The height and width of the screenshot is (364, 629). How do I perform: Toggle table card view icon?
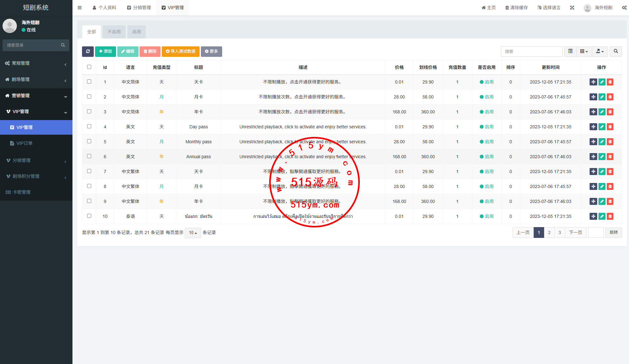point(571,51)
